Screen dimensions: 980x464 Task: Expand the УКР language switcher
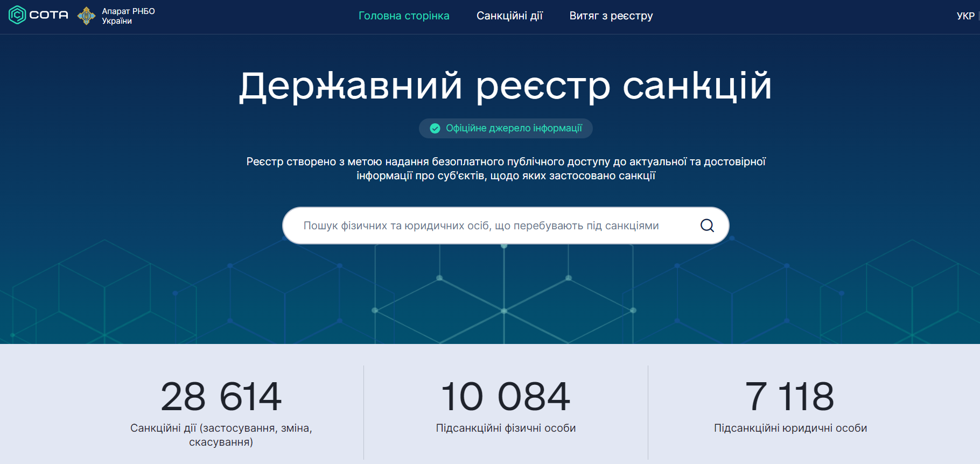pos(965,16)
